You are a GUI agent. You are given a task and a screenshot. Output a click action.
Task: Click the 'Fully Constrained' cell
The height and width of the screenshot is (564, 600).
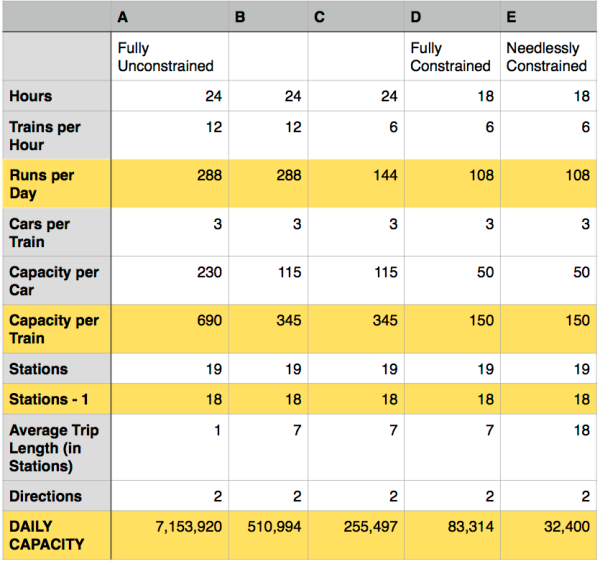coord(450,57)
